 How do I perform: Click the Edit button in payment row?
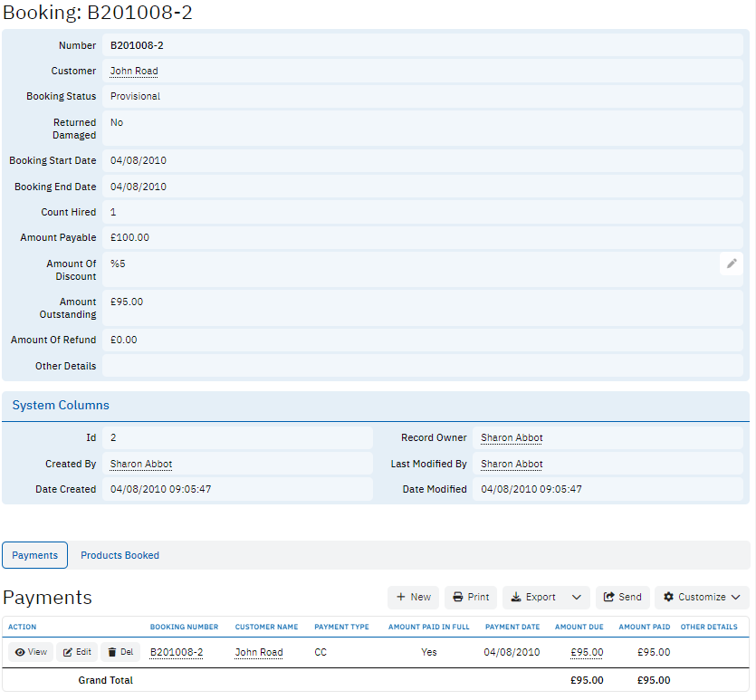[77, 652]
